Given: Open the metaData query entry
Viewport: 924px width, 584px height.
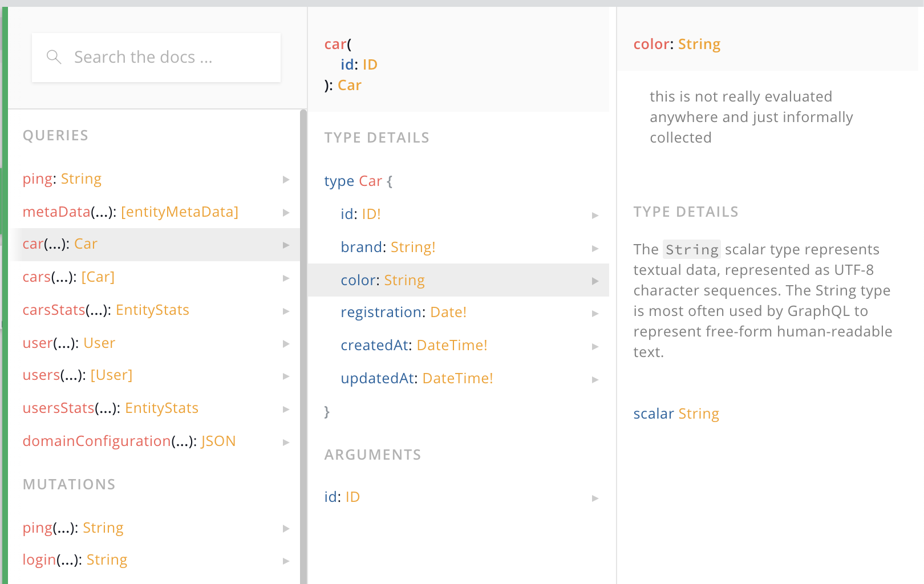Looking at the screenshot, I should (130, 212).
